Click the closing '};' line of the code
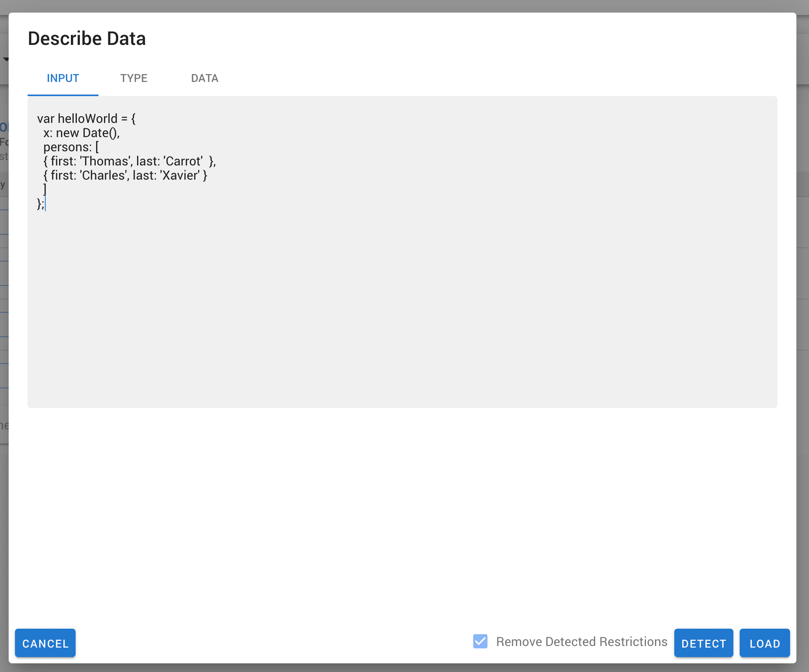Screen dimensions: 809x672 pos(40,204)
